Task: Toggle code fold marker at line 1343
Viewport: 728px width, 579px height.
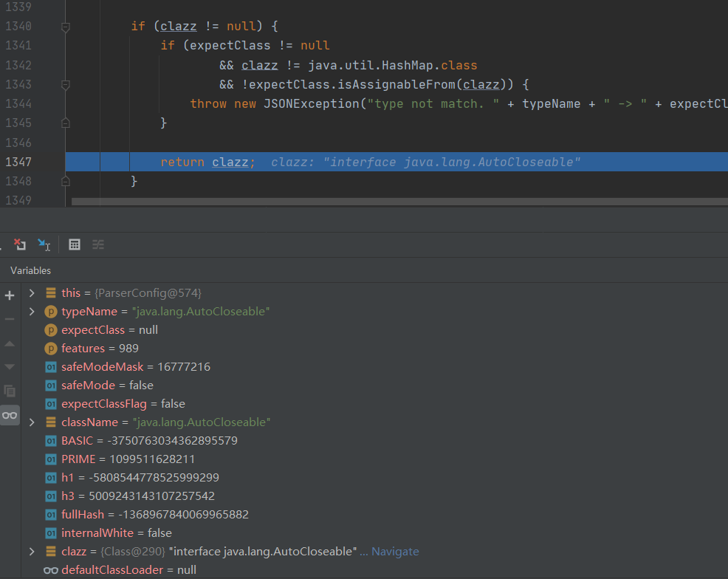Action: [65, 85]
